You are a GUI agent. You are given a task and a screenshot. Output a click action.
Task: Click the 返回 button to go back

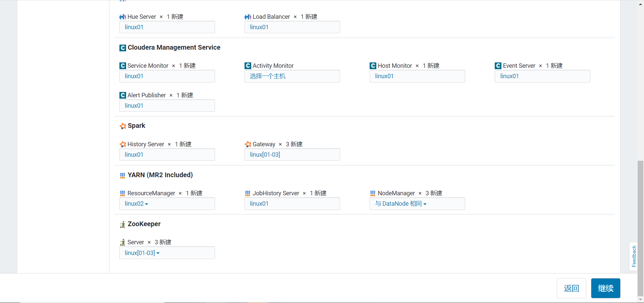pyautogui.click(x=571, y=288)
